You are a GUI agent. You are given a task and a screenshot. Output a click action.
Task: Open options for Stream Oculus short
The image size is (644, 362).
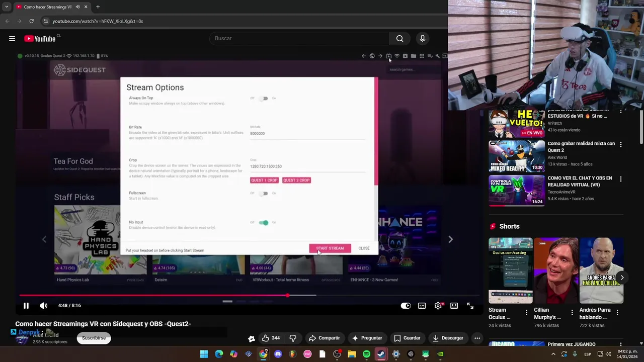point(527,313)
